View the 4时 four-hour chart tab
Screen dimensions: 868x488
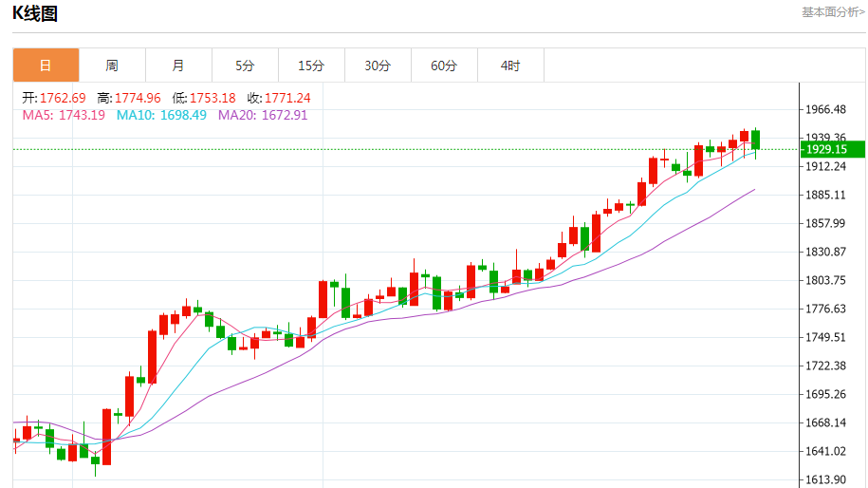[x=510, y=66]
